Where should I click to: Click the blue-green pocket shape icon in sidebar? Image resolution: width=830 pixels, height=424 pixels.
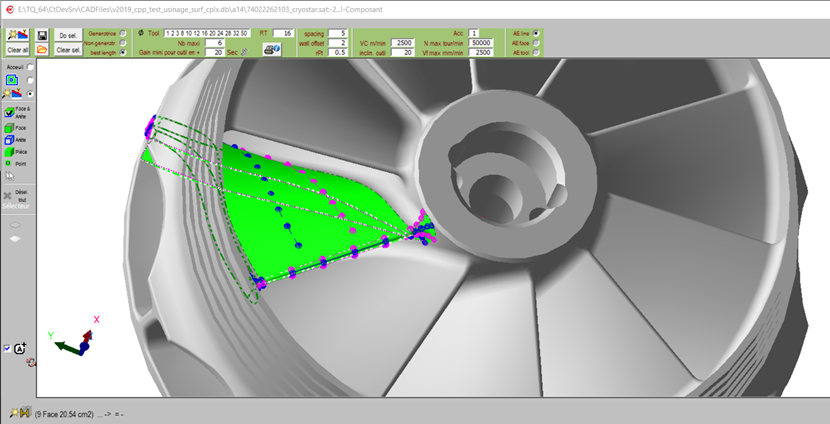pos(12,80)
